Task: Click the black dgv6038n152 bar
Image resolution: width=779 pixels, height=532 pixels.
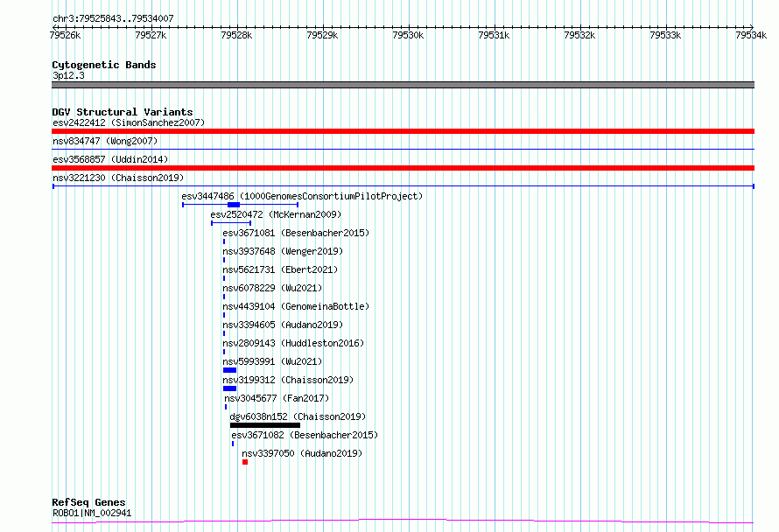Action: [265, 425]
